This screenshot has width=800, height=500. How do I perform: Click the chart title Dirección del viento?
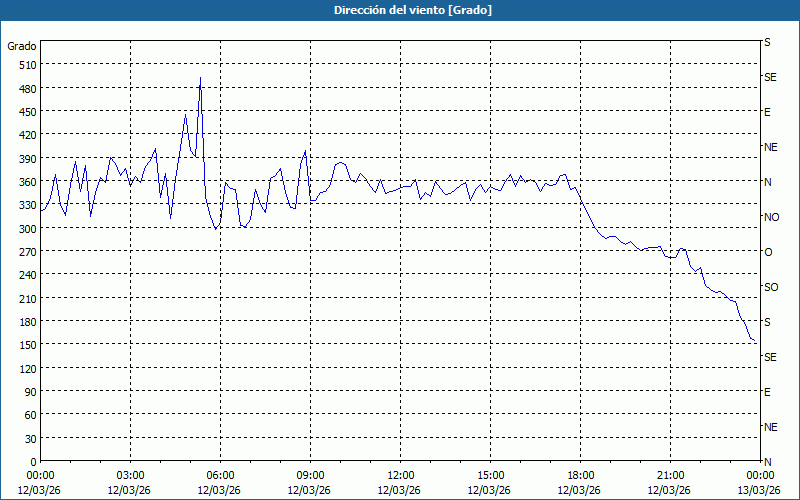coord(399,10)
